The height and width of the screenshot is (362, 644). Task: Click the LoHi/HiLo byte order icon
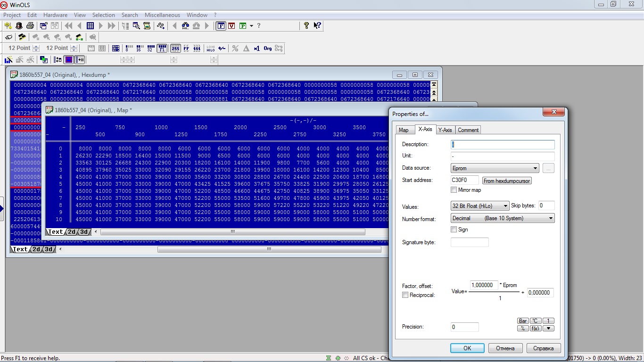point(210,49)
